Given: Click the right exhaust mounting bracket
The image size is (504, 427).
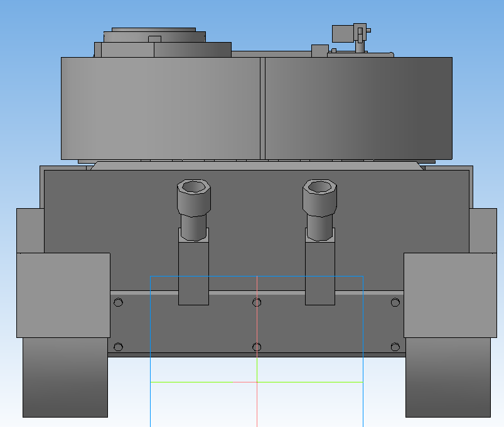Looking at the screenshot, I should [320, 273].
